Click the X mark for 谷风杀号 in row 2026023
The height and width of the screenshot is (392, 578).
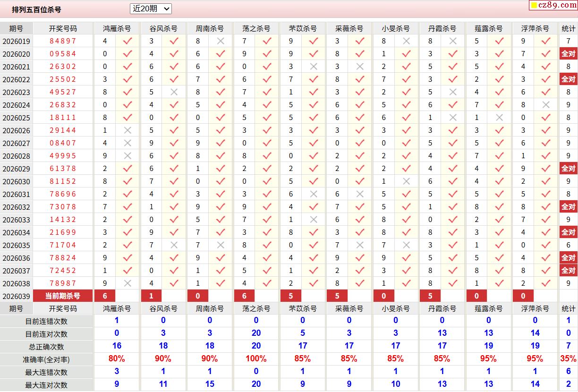point(174,92)
